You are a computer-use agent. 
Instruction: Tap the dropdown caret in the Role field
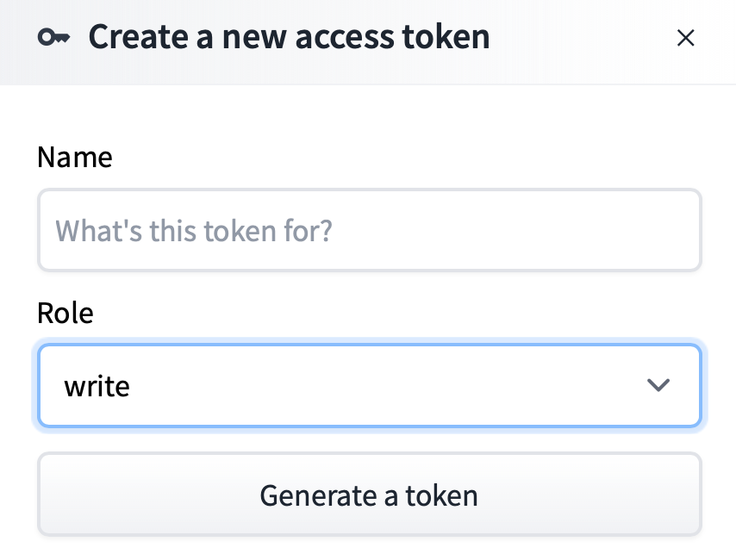658,385
